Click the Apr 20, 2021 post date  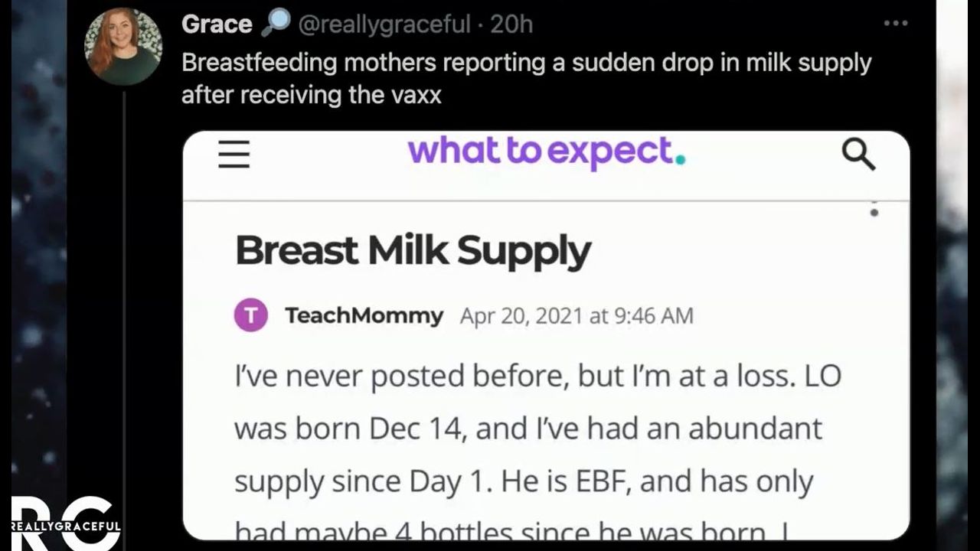click(x=576, y=315)
